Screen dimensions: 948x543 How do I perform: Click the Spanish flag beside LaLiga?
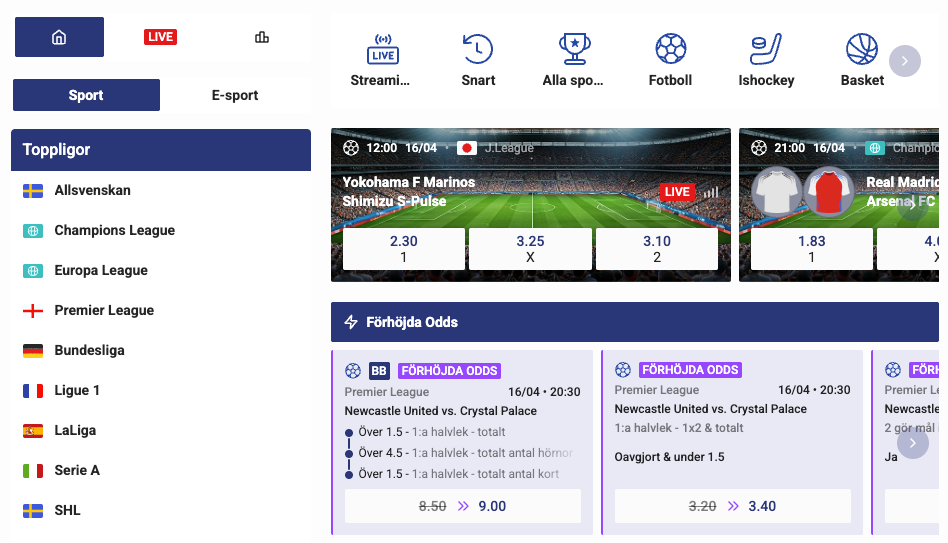click(x=33, y=431)
